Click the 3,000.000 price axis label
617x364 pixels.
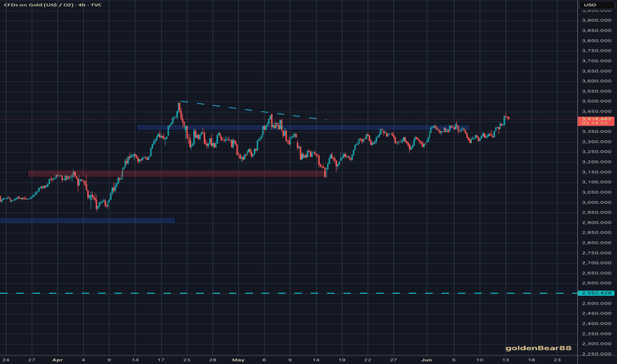click(x=596, y=203)
